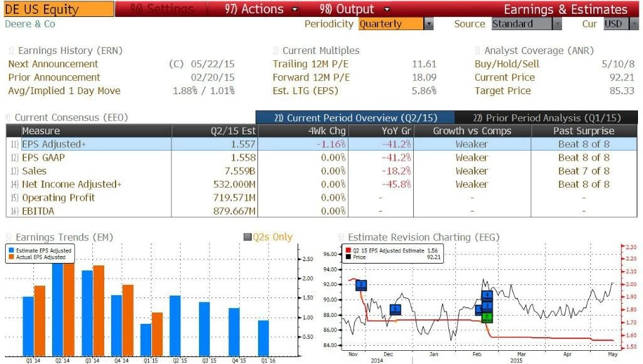Click the Operating Profit estimate 719.571M
Viewport: 643px width, 364px height.
click(234, 198)
